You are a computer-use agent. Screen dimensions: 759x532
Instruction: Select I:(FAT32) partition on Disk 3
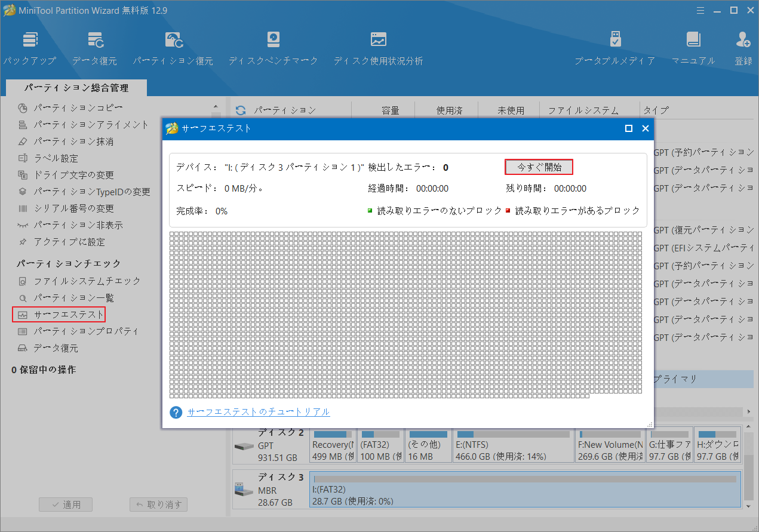click(x=526, y=490)
